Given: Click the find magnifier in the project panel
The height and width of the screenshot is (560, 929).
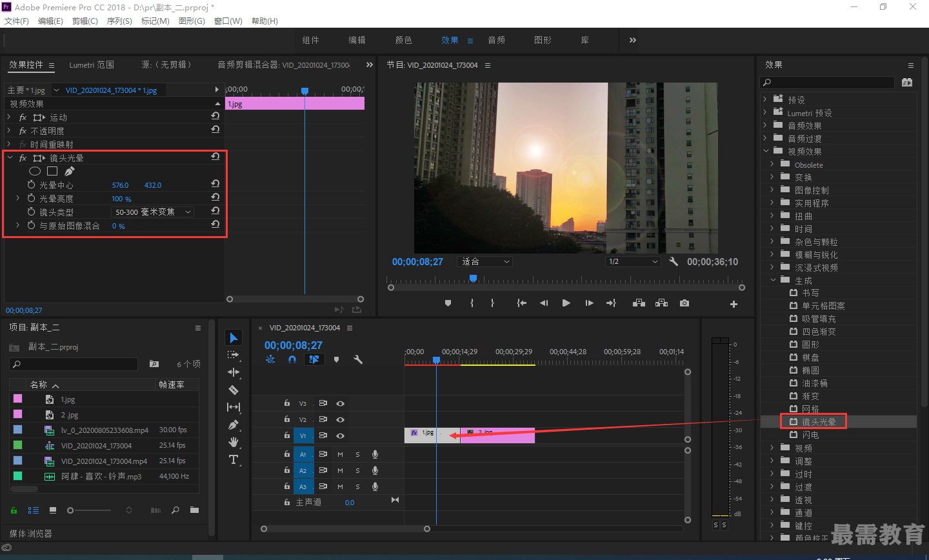Looking at the screenshot, I should click(x=175, y=510).
